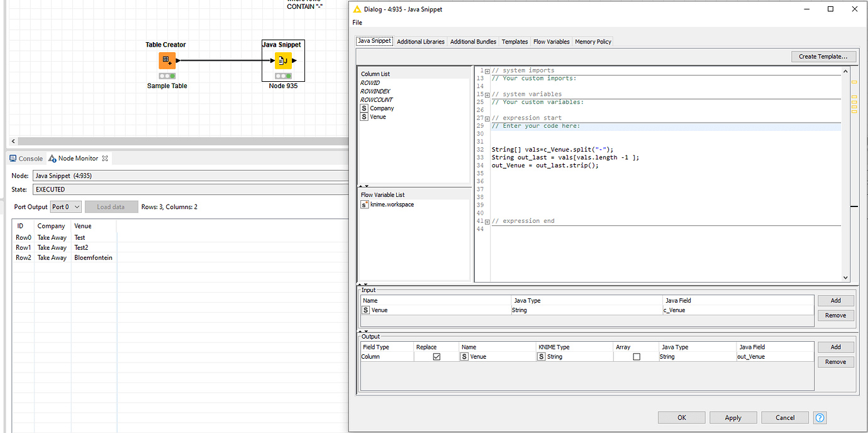Click the Node Monitor tab icon

tap(52, 158)
